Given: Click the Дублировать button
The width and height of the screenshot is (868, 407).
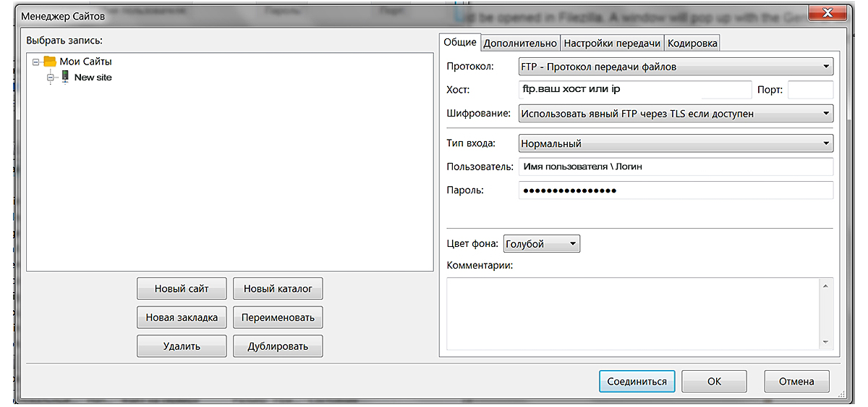Looking at the screenshot, I should pyautogui.click(x=278, y=346).
